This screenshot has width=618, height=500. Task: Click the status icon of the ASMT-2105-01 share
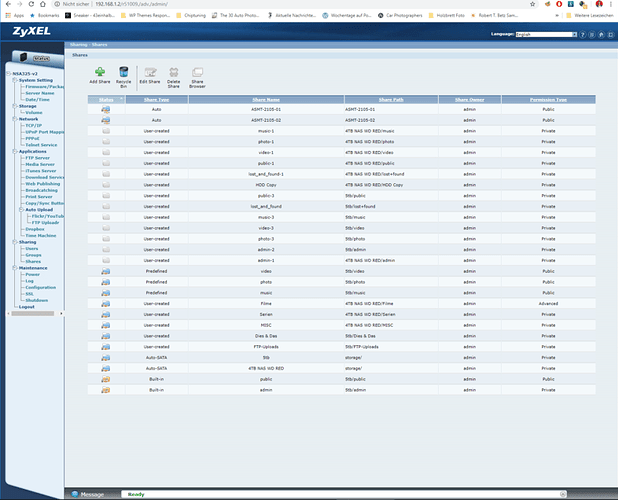[x=106, y=110]
